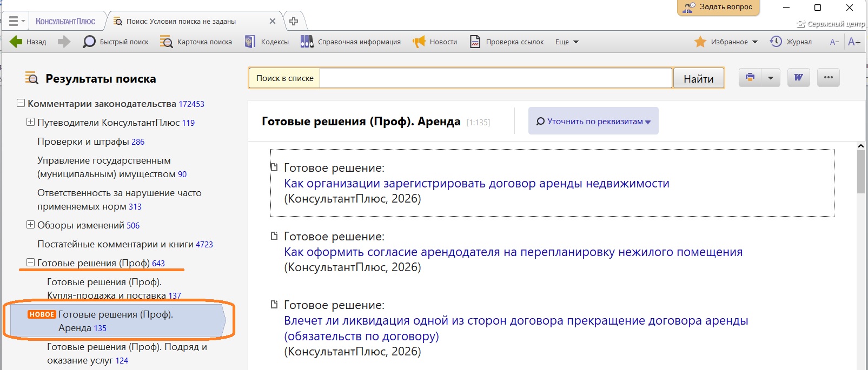Print with the printer icon

click(x=750, y=78)
